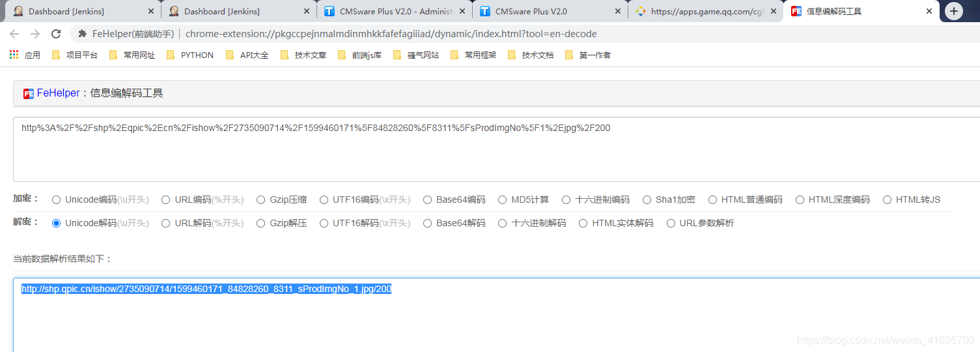Click the 当前数据解析结果如下 label
Image resolution: width=980 pixels, height=352 pixels.
point(63,259)
